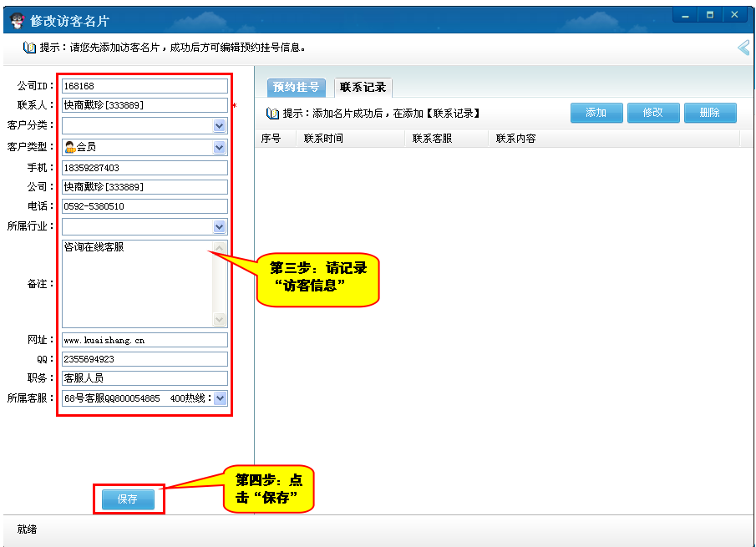Screen dimensions: 756x547
Task: Click the 手机 number input field
Action: coord(145,168)
